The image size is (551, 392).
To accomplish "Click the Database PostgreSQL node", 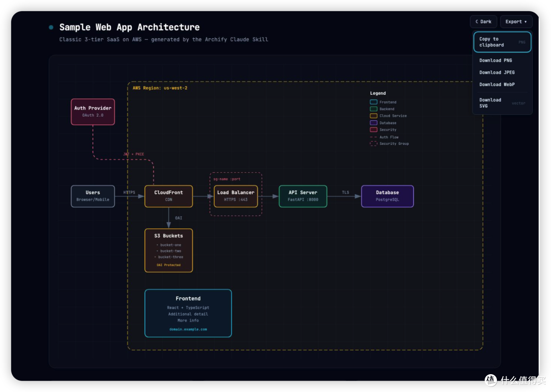I will pos(387,196).
